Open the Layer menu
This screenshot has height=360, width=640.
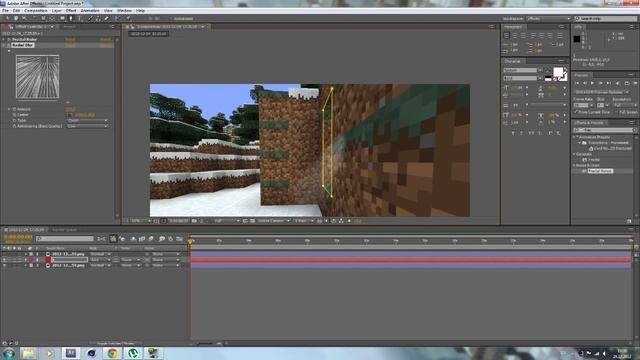(56, 11)
